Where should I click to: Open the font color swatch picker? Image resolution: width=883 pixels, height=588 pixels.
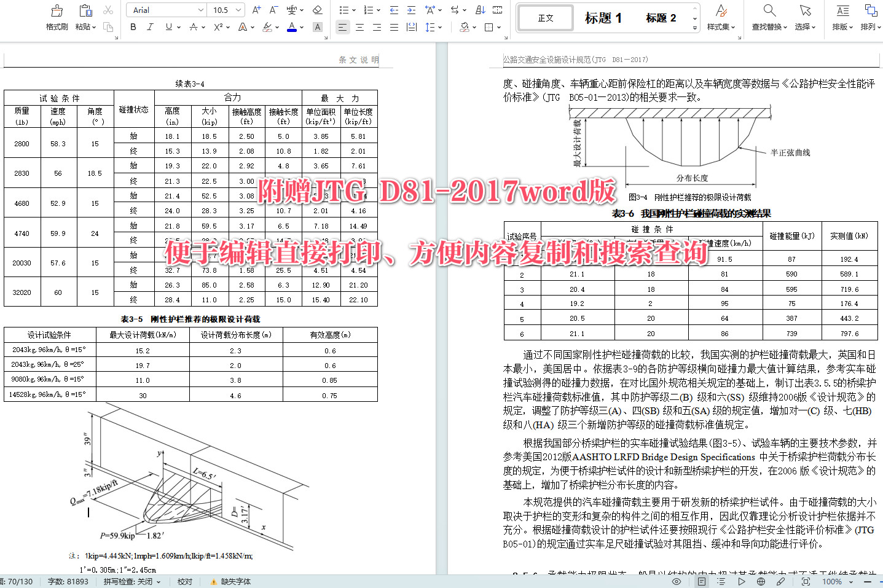tap(291, 28)
